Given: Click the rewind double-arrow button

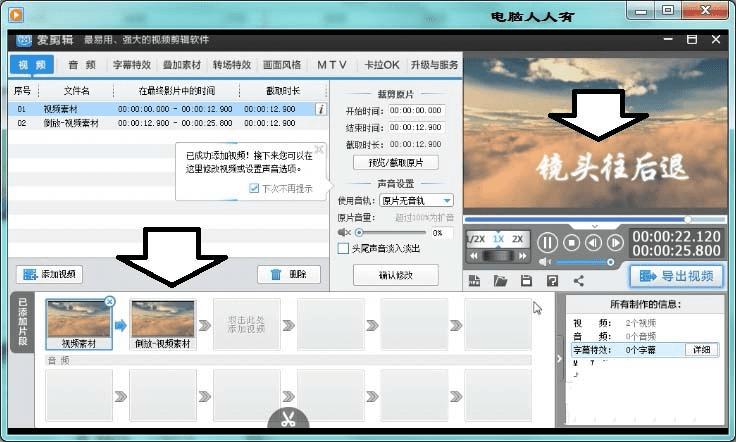Looking at the screenshot, I should click(474, 256).
